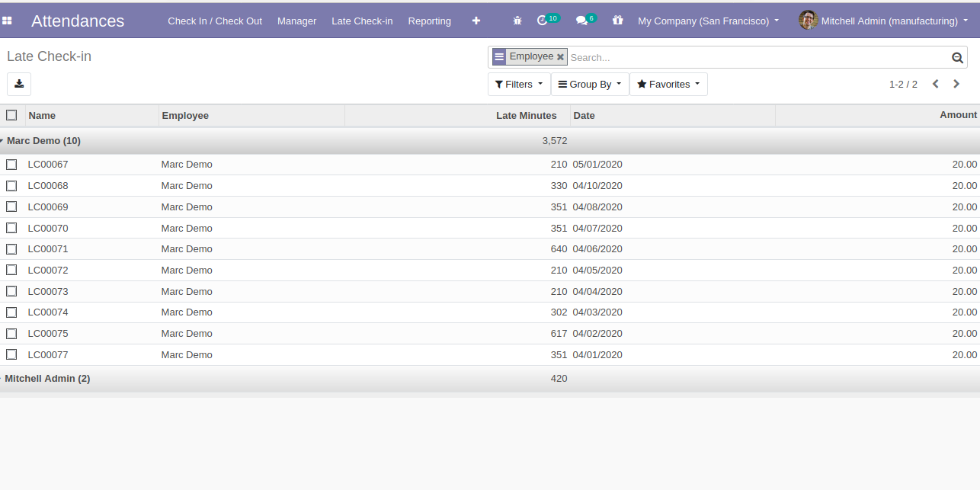
Task: Click the plus icon in navbar
Action: click(476, 21)
